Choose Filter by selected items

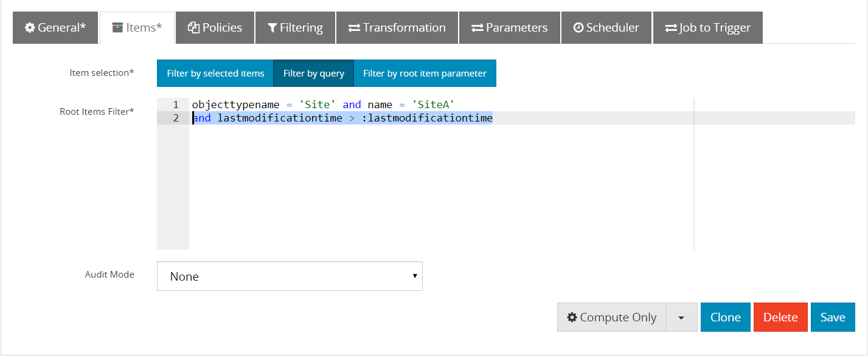pos(215,74)
